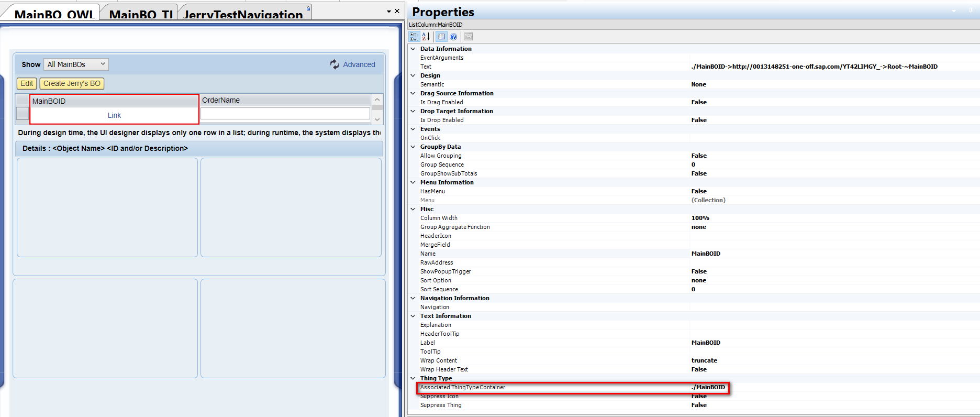
Task: Click the Link in MainBOID column
Action: [114, 115]
